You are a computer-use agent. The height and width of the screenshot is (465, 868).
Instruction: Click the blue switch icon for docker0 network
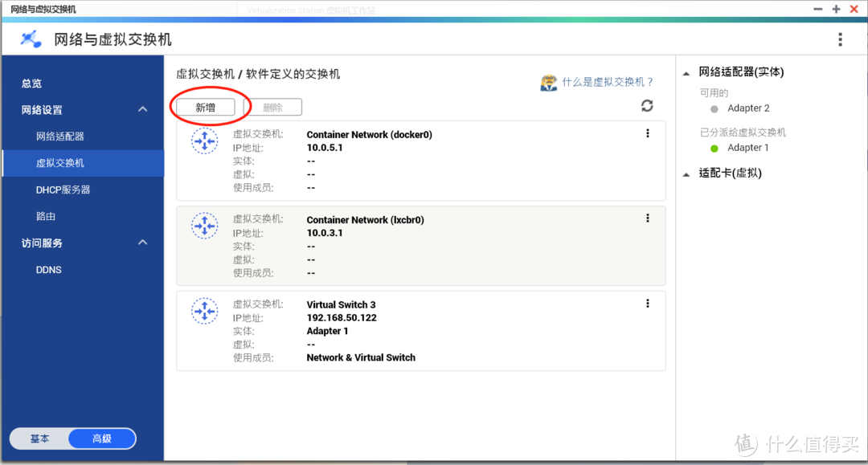point(205,141)
